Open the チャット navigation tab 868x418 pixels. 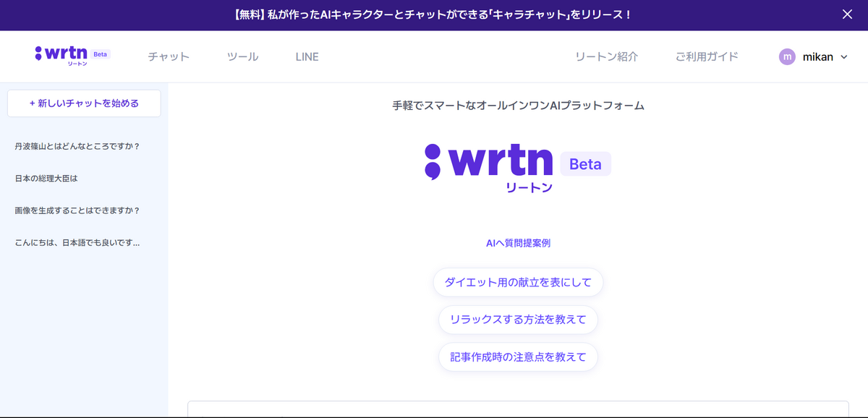pos(169,56)
